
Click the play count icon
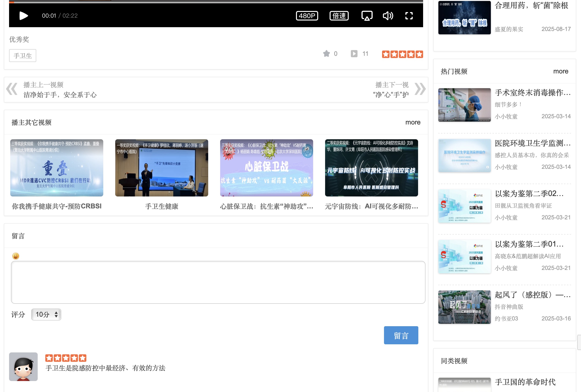[354, 53]
